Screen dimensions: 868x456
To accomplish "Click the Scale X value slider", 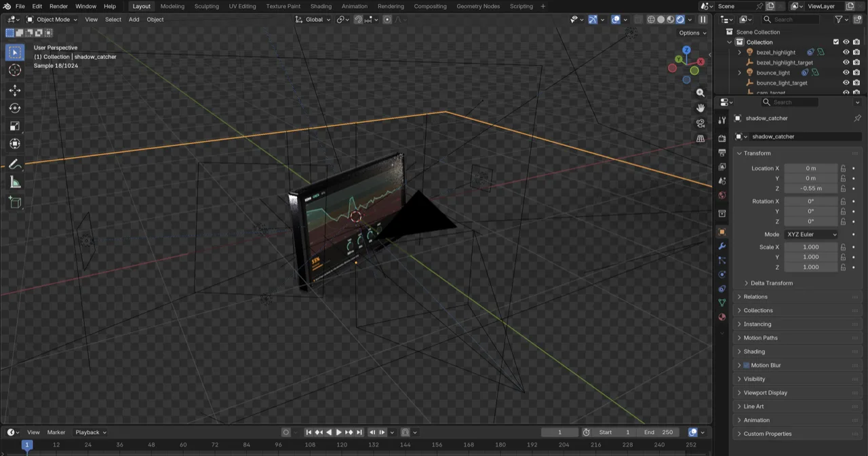I will (x=811, y=246).
